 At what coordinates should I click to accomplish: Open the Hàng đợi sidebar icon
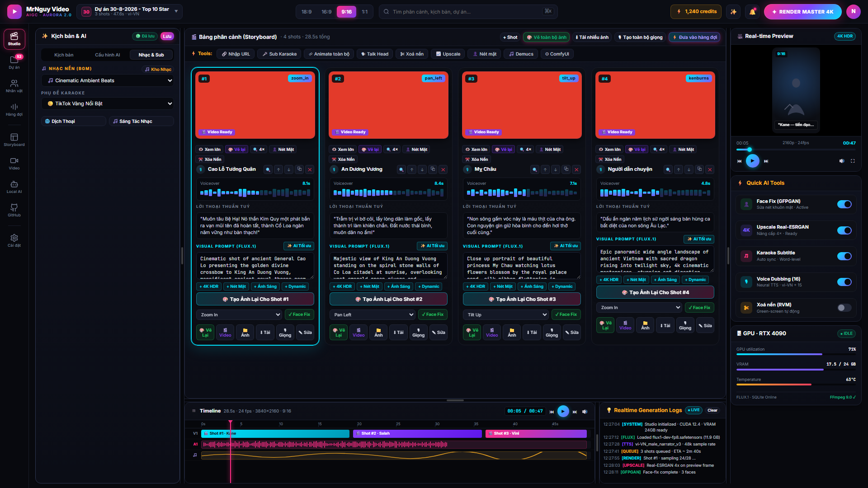coord(14,109)
